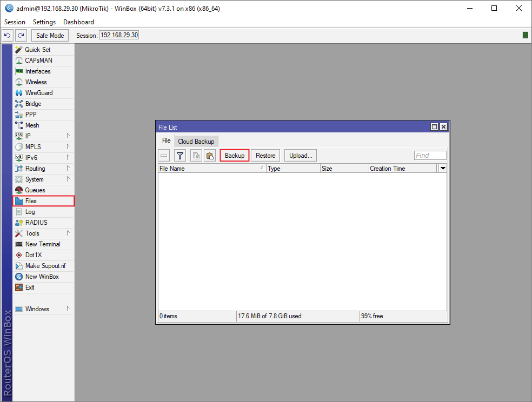Screen dimensions: 532x402
Task: Click the Find search field
Action: pos(430,156)
